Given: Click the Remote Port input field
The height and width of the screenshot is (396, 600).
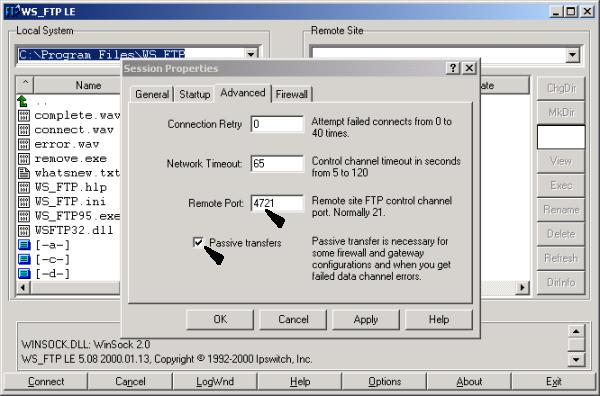Looking at the screenshot, I should (277, 203).
